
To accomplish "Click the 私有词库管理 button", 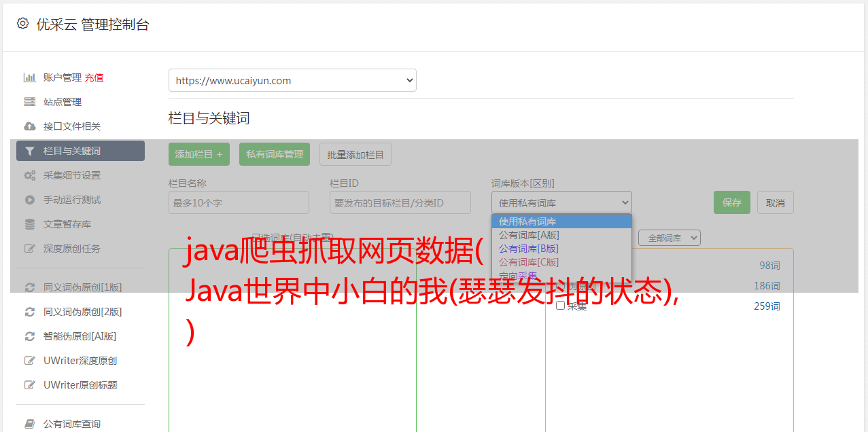I will click(275, 154).
